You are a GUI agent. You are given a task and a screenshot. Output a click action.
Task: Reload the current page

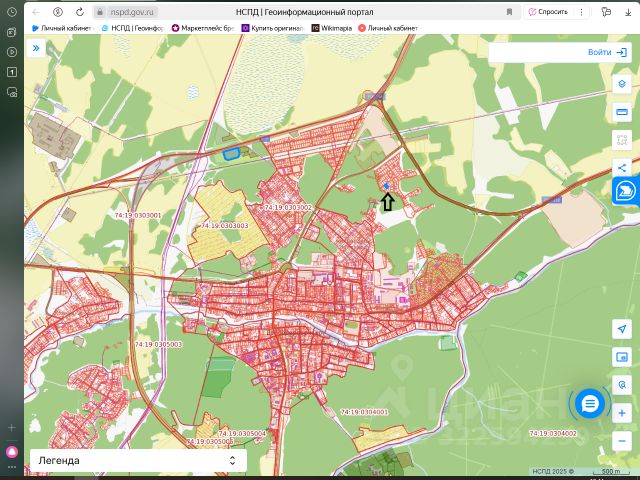click(80, 12)
